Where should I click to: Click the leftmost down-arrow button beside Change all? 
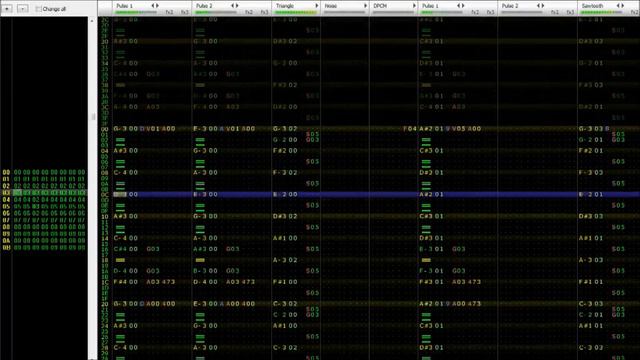click(x=7, y=8)
